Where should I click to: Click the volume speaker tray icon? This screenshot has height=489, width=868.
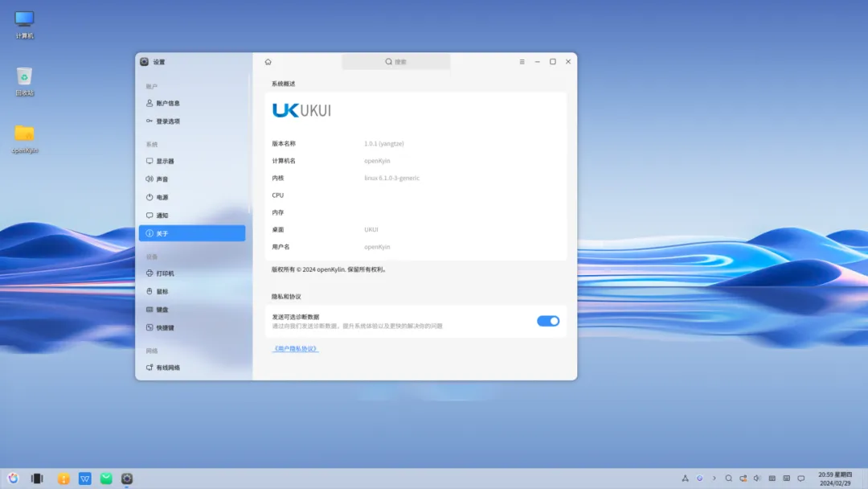tap(757, 479)
